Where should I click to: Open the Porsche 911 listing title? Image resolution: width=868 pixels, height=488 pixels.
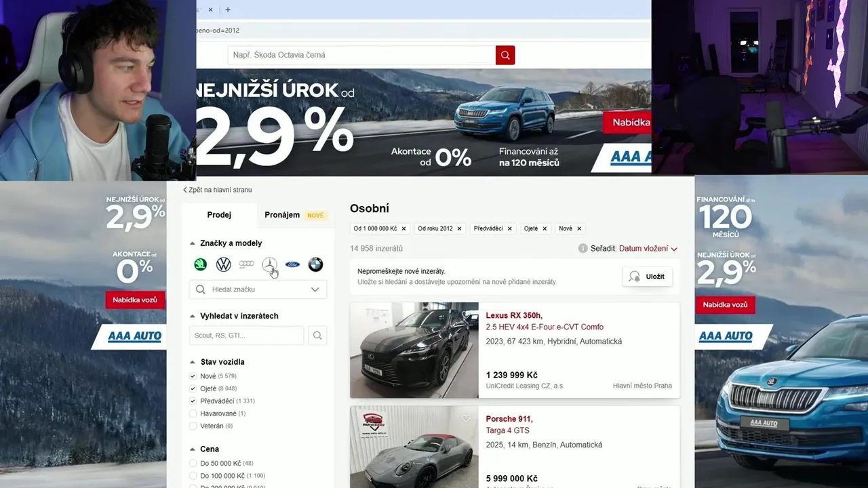click(x=509, y=419)
